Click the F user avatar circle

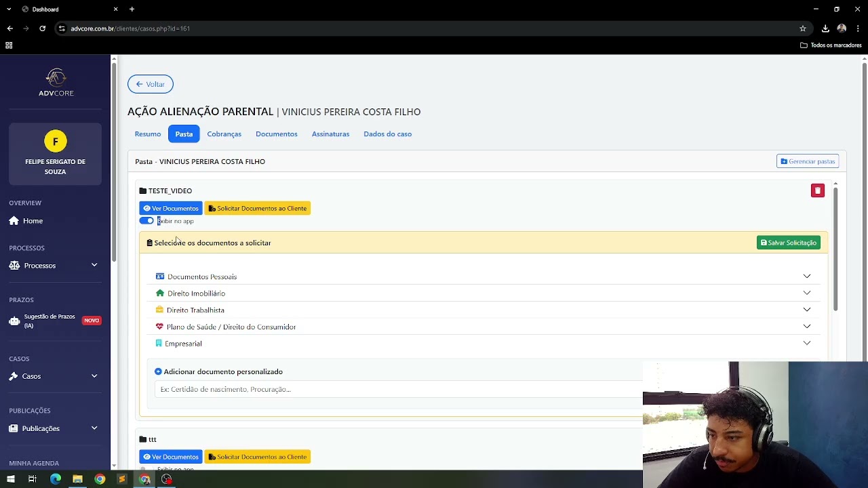56,141
